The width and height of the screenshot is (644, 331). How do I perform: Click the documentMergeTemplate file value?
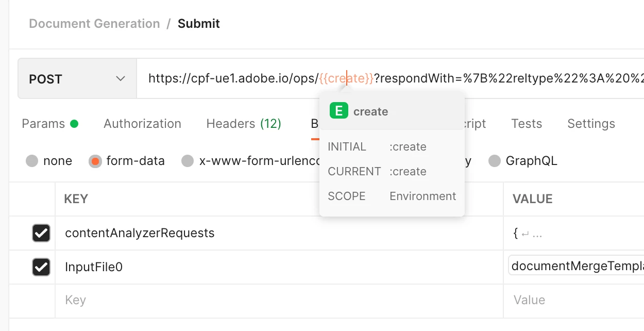(x=577, y=266)
